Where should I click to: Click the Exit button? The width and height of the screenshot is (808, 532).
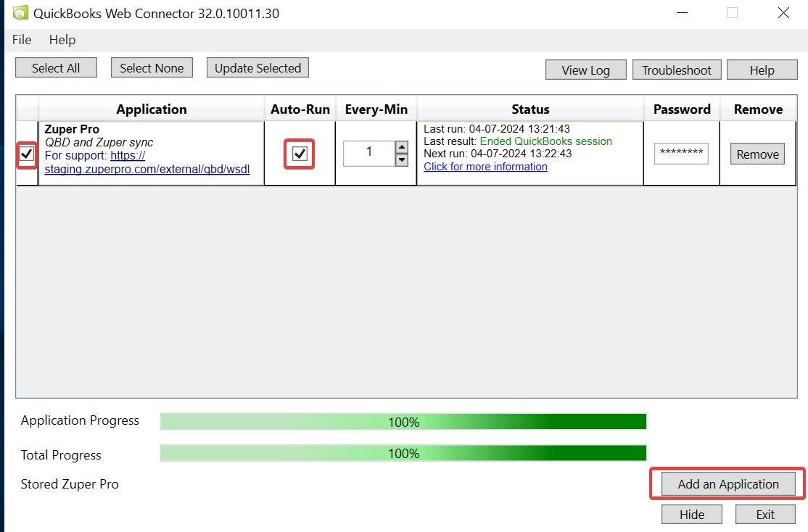pyautogui.click(x=765, y=515)
